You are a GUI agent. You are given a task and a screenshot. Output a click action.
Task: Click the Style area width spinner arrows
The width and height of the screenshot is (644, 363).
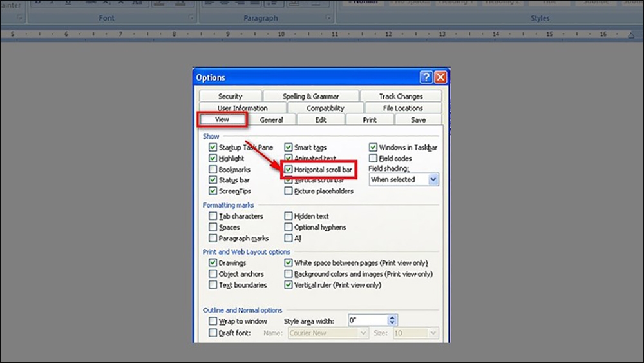(x=392, y=320)
